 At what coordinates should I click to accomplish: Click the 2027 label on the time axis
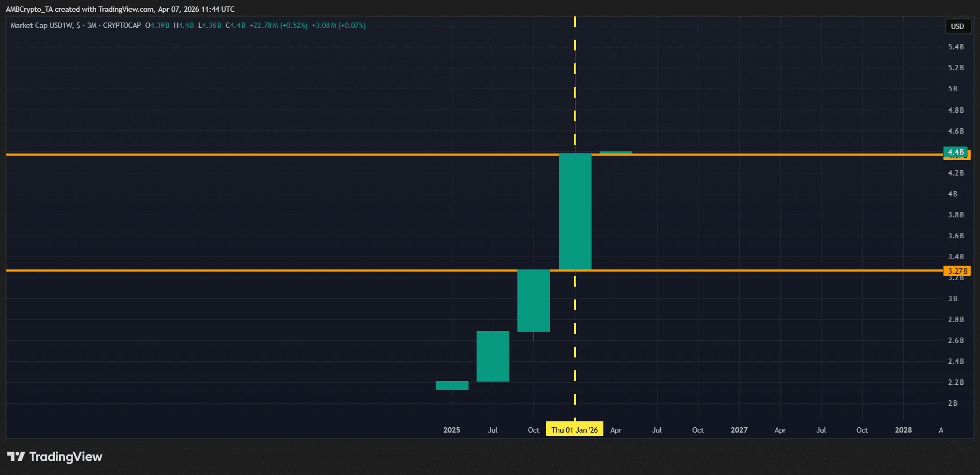[x=739, y=430]
